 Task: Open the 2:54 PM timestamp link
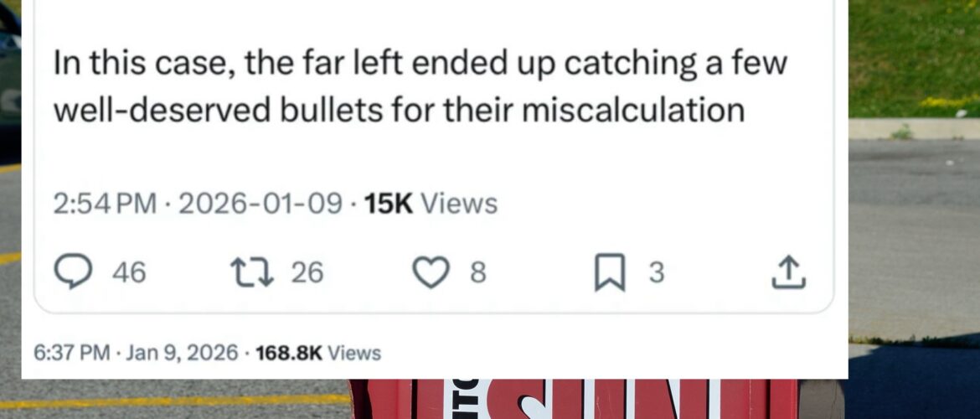tap(104, 203)
